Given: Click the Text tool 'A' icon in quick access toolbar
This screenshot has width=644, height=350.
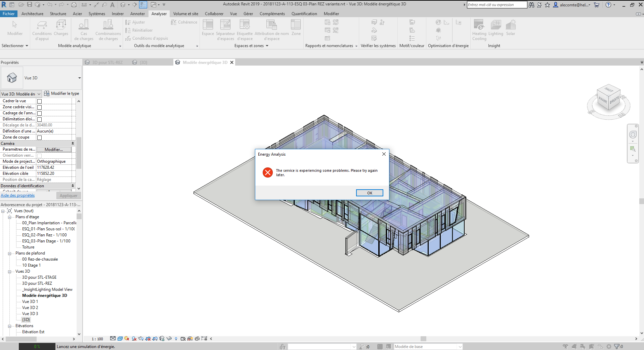Looking at the screenshot, I should point(113,5).
